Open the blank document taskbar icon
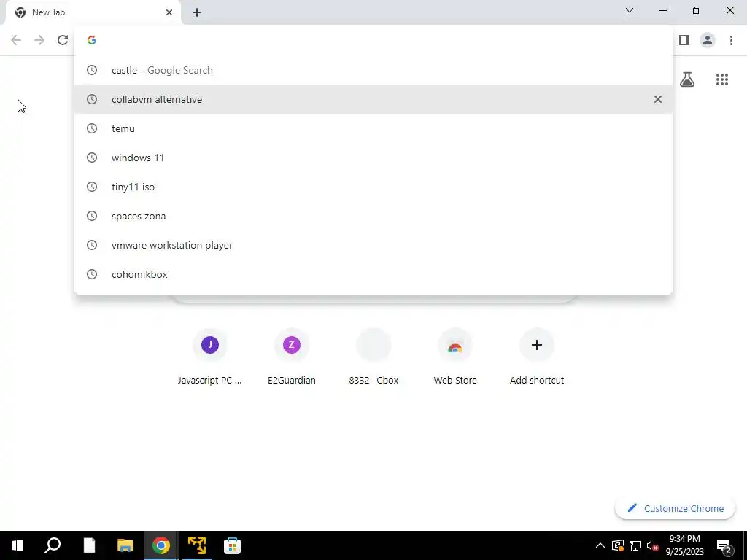747x560 pixels. click(89, 545)
